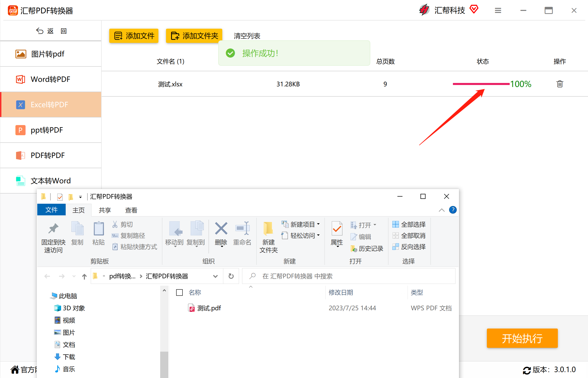Click the 汇帮科技 logo in the title bar
The height and width of the screenshot is (378, 588).
[x=424, y=10]
